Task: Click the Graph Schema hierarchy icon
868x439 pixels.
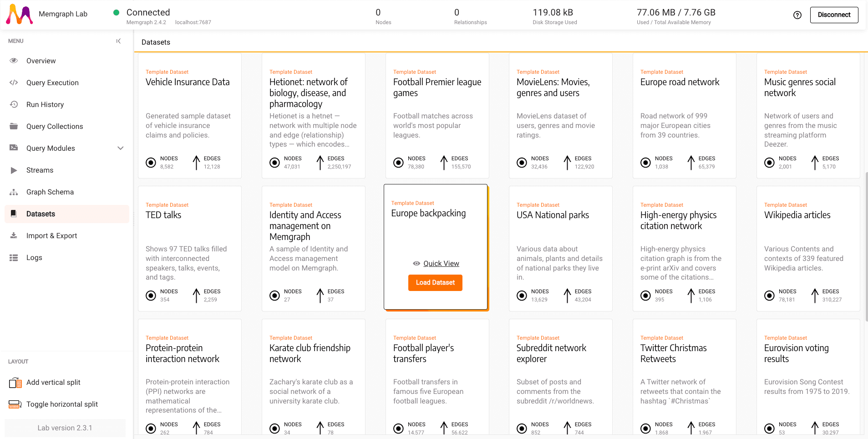Action: pos(14,192)
